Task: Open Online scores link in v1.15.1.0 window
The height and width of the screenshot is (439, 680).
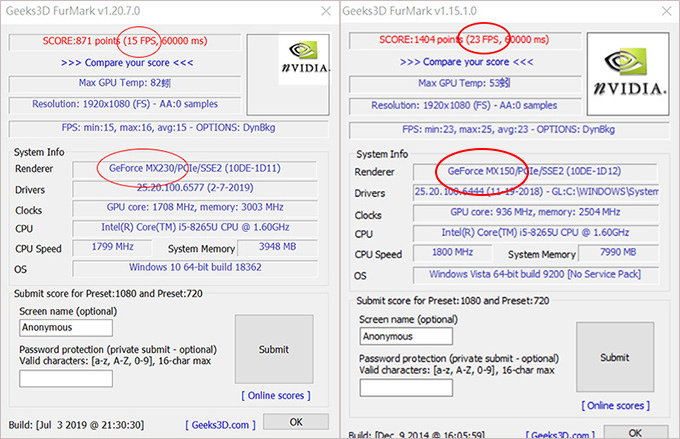Action: point(616,406)
